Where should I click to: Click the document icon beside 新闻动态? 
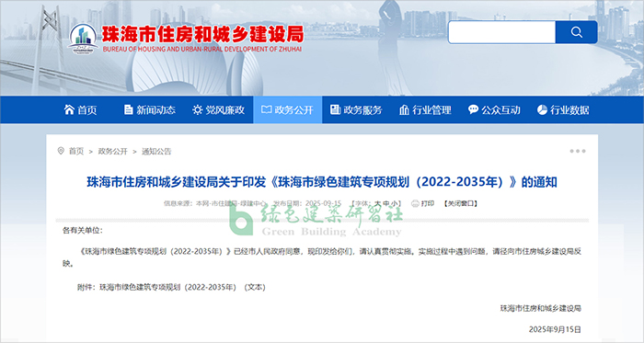[x=129, y=109]
